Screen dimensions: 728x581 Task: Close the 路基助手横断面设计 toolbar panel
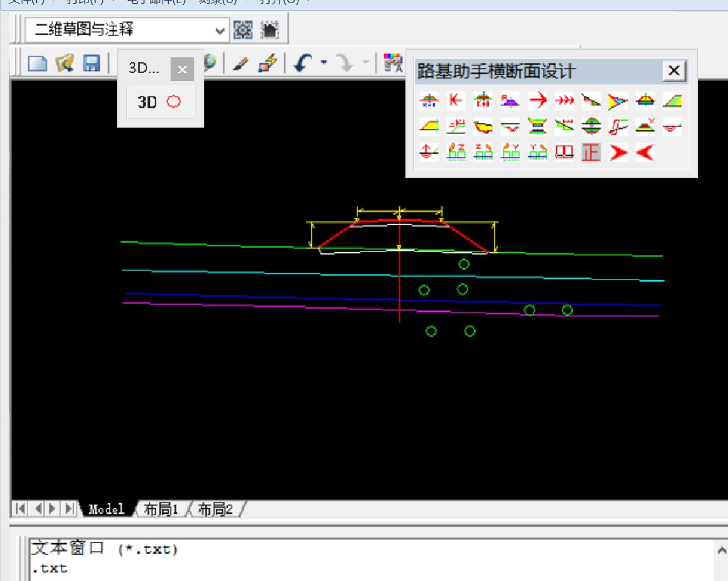(x=674, y=71)
